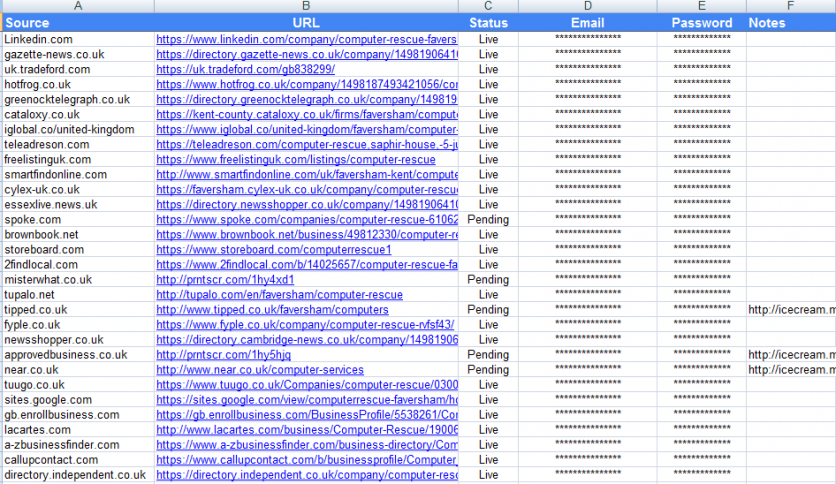
Task: Open the brownbook.net business link
Action: click(x=307, y=235)
